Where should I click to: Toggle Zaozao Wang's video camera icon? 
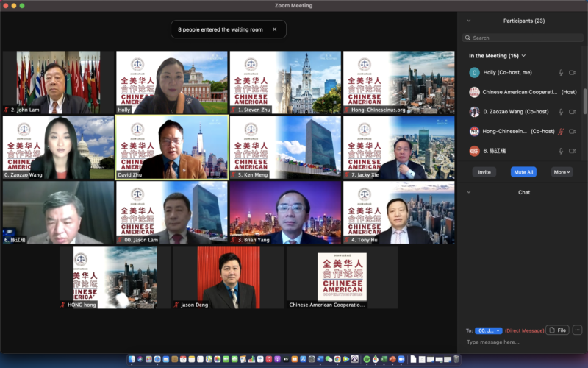[x=573, y=112]
